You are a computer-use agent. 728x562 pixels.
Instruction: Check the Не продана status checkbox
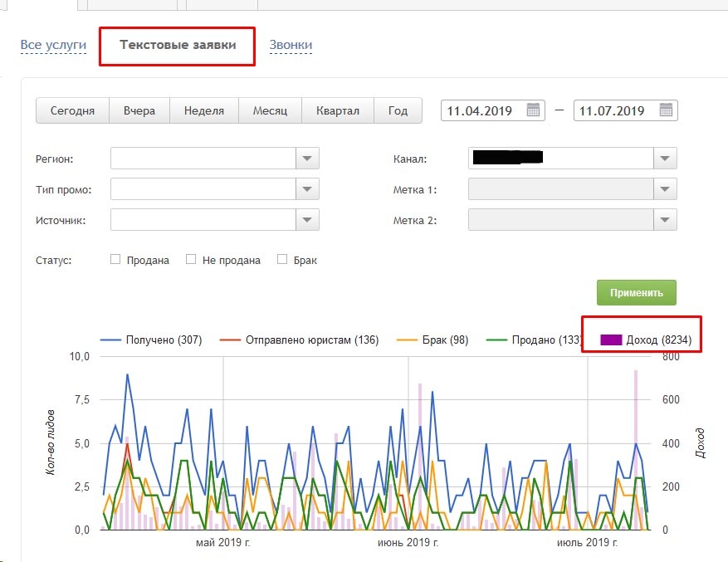point(191,260)
